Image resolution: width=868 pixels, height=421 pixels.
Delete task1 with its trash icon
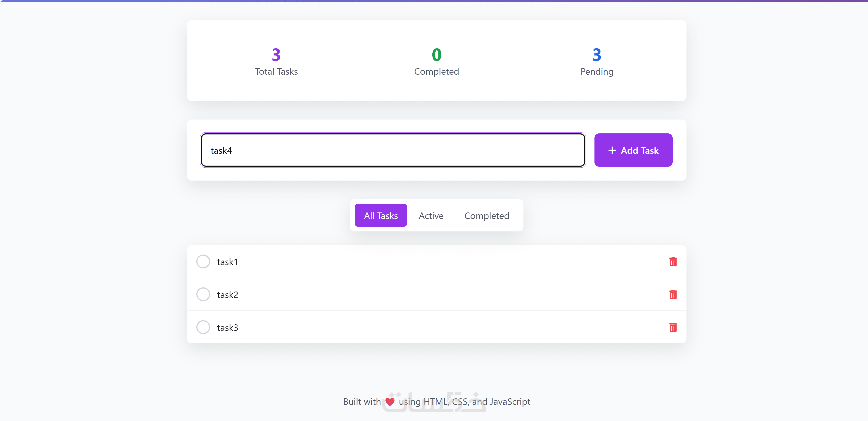(x=673, y=262)
